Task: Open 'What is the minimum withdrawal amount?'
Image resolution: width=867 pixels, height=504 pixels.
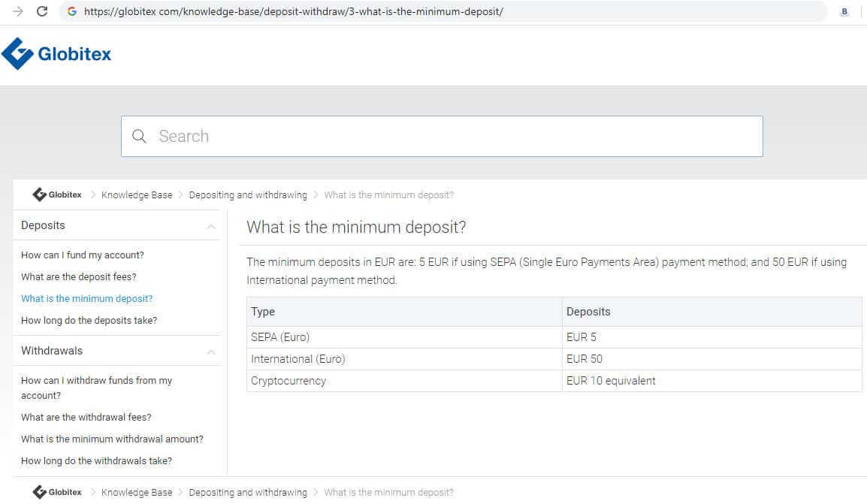Action: coord(112,439)
